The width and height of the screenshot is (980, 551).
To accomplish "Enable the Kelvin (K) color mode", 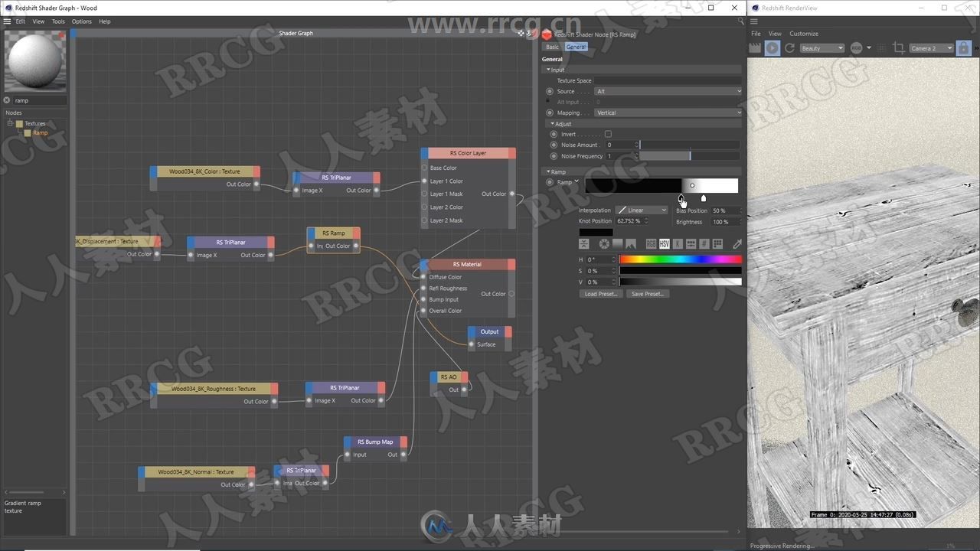I will 678,244.
